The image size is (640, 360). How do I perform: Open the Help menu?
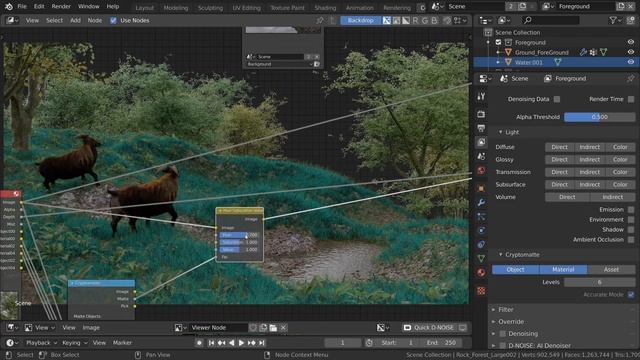113,7
